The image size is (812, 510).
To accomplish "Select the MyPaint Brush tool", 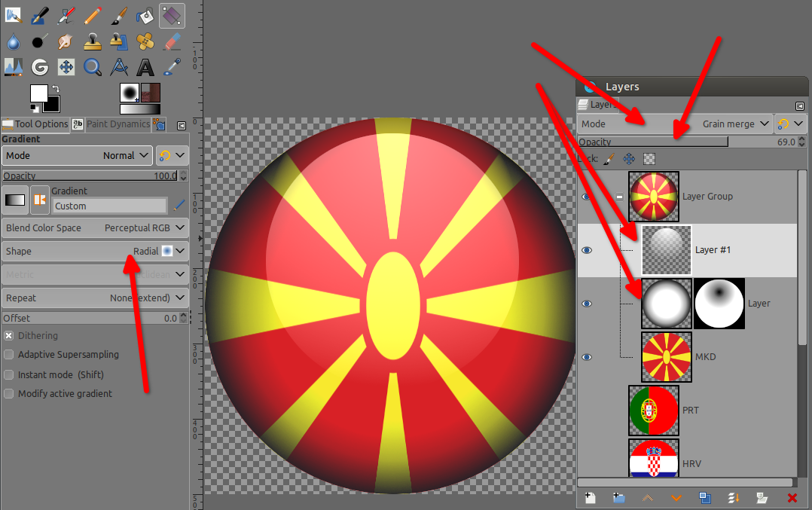I will click(66, 15).
